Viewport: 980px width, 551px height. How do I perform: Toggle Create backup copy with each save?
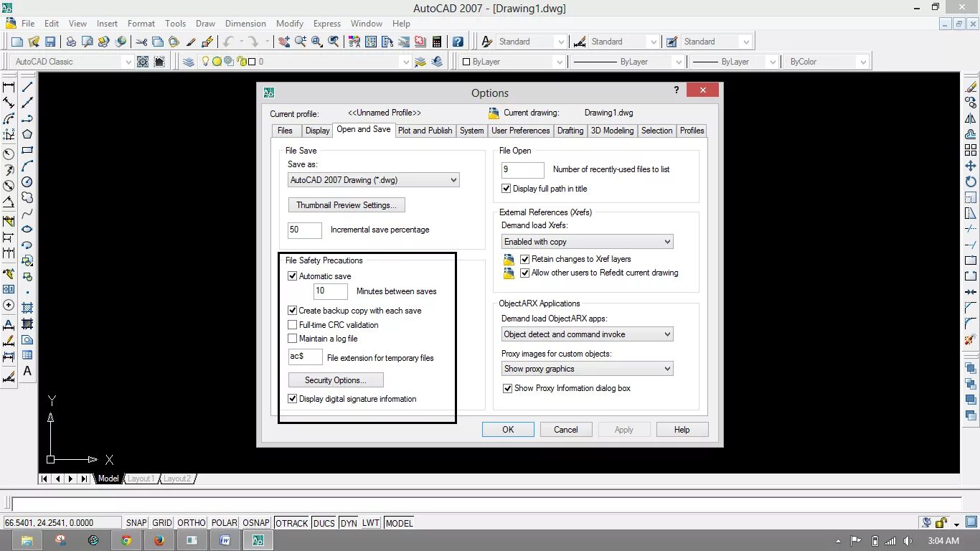pyautogui.click(x=292, y=311)
